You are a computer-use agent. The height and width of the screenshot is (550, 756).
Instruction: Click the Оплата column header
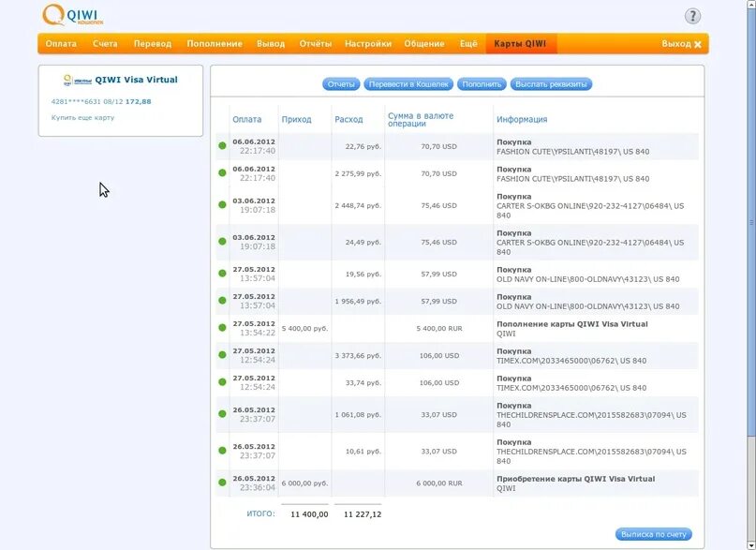coord(247,120)
